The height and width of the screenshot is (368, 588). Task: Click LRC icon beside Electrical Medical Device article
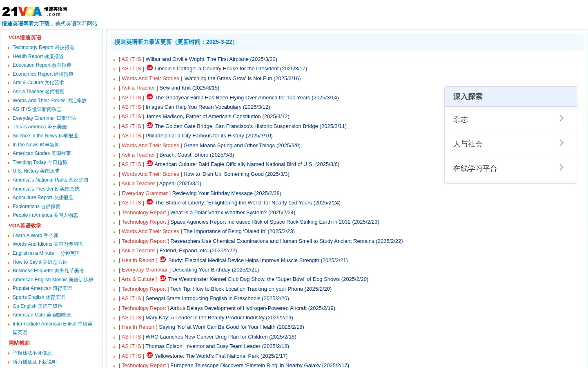tap(163, 260)
